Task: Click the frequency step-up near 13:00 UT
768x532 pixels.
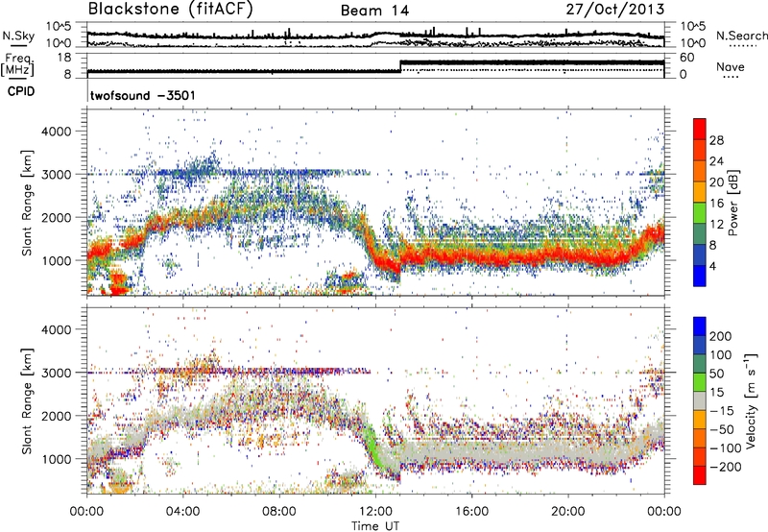Action: (400, 66)
